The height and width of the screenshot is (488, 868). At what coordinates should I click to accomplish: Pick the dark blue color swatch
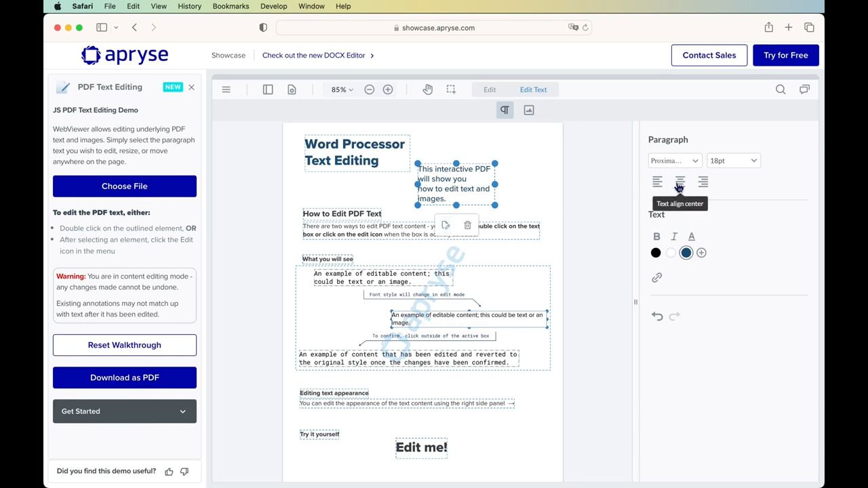coord(686,253)
